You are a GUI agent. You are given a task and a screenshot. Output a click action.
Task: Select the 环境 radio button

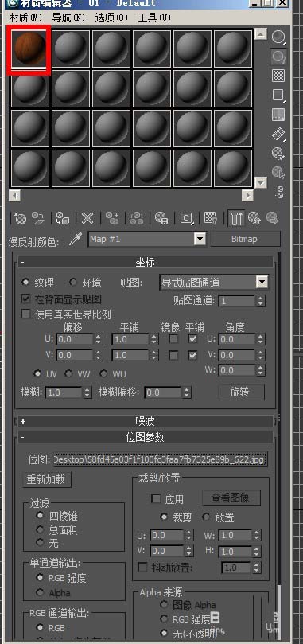(x=73, y=282)
